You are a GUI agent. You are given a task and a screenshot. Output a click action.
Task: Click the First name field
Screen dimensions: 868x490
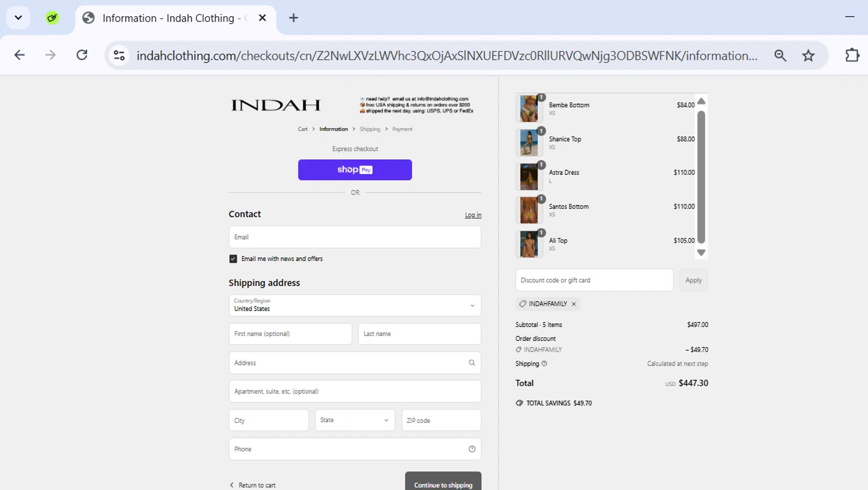(290, 334)
